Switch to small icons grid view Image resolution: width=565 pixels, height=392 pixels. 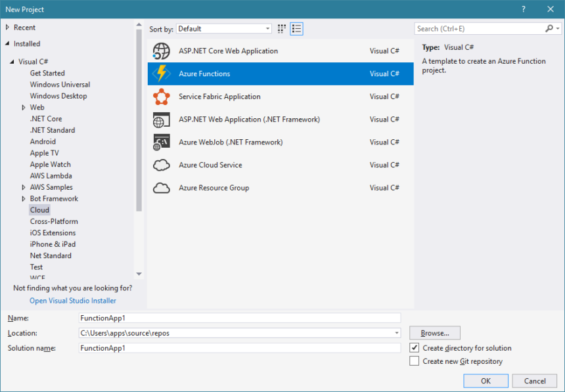pyautogui.click(x=282, y=29)
